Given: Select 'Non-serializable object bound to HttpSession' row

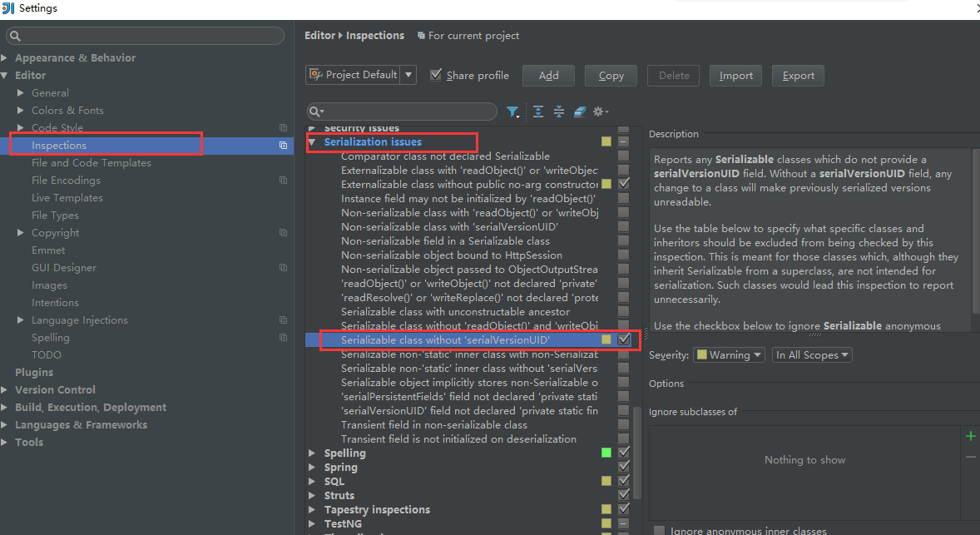Looking at the screenshot, I should pos(451,255).
